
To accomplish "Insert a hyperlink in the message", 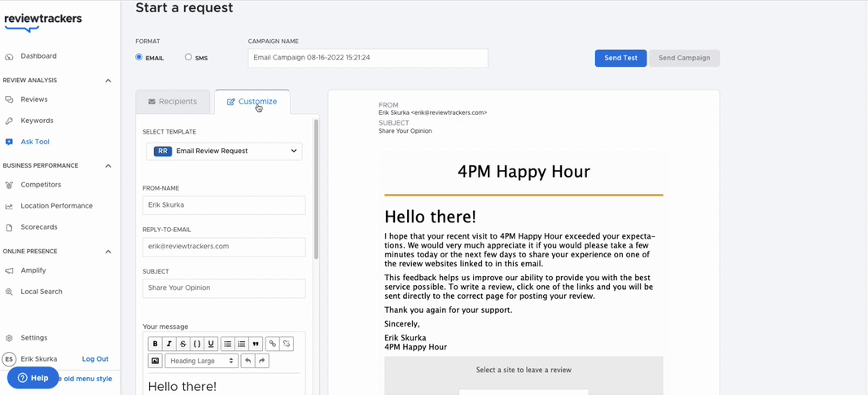I will coord(272,344).
